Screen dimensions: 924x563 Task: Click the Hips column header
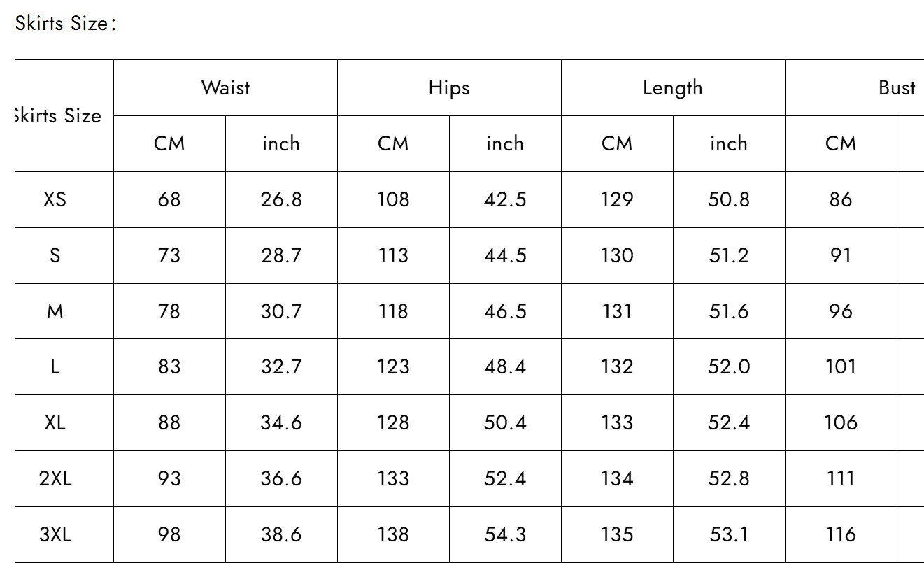click(x=449, y=88)
